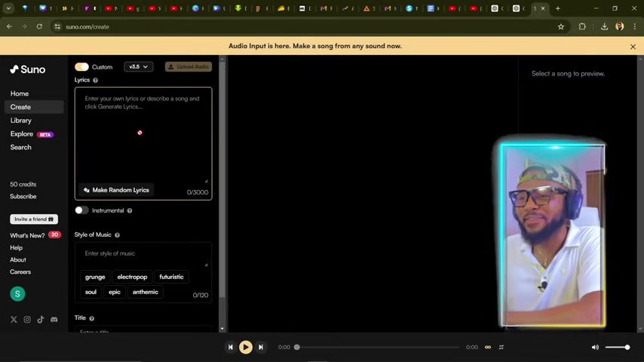Open the browser downloads icon
The height and width of the screenshot is (362, 644).
(x=604, y=26)
